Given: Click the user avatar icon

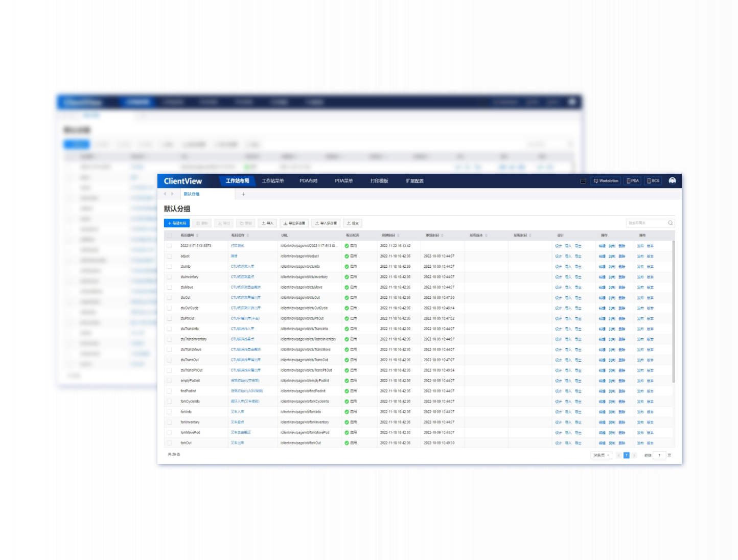Looking at the screenshot, I should pos(672,181).
